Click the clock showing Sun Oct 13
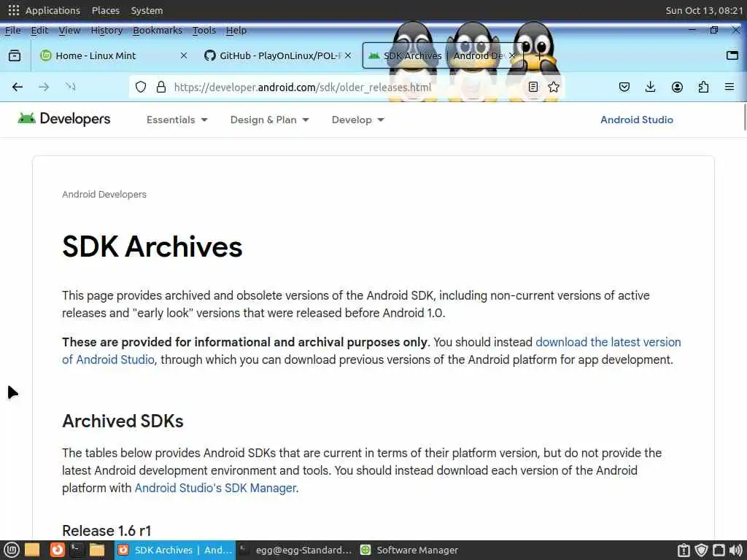 tap(704, 10)
